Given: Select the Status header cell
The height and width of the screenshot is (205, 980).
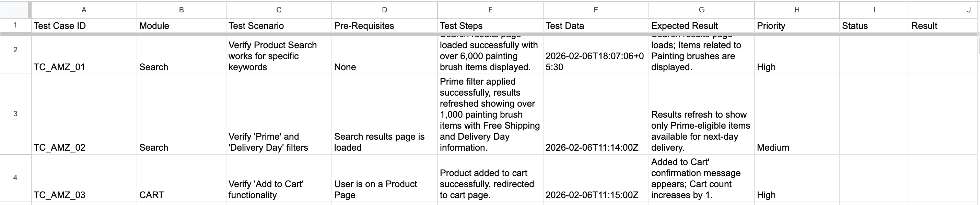Looking at the screenshot, I should [874, 25].
